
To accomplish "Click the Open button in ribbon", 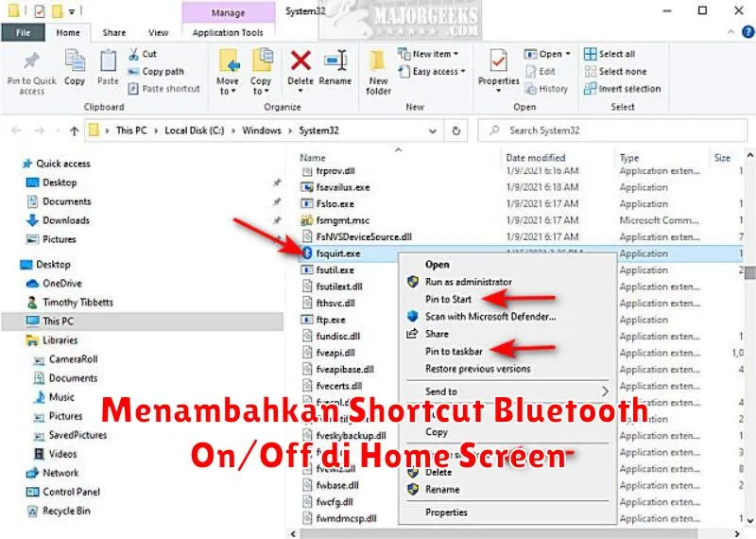I will (x=547, y=54).
